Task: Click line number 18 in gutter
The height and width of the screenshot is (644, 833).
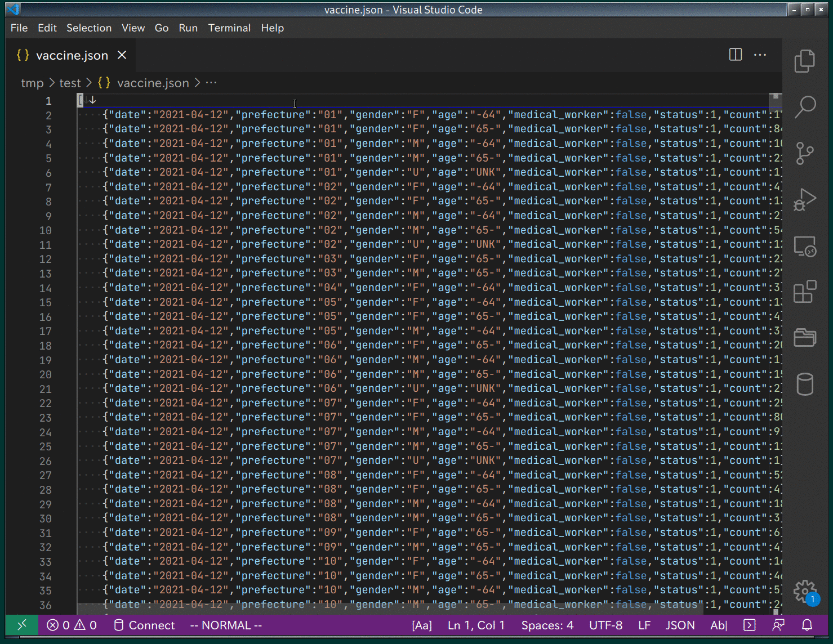Action: [46, 346]
